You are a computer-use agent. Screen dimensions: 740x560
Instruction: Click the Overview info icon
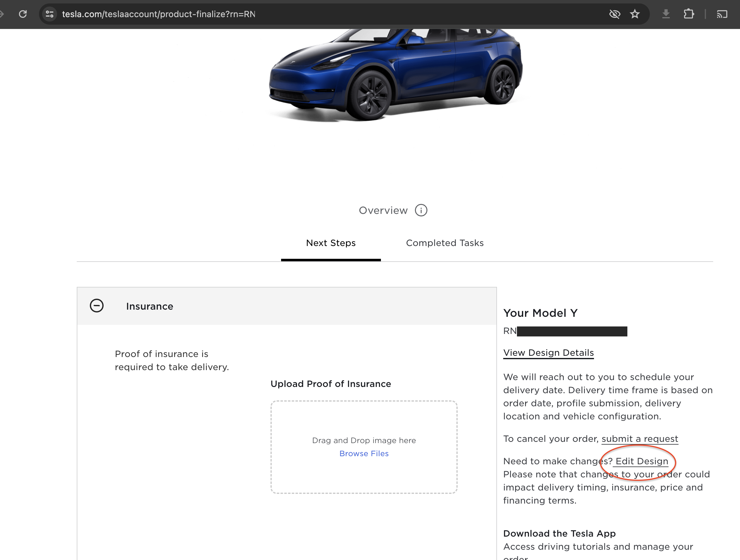421,210
